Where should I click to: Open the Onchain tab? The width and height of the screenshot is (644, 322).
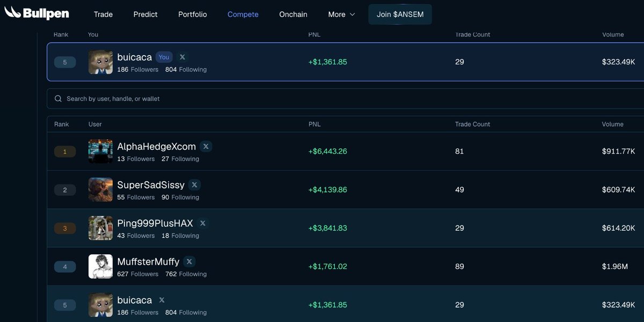[x=293, y=14]
